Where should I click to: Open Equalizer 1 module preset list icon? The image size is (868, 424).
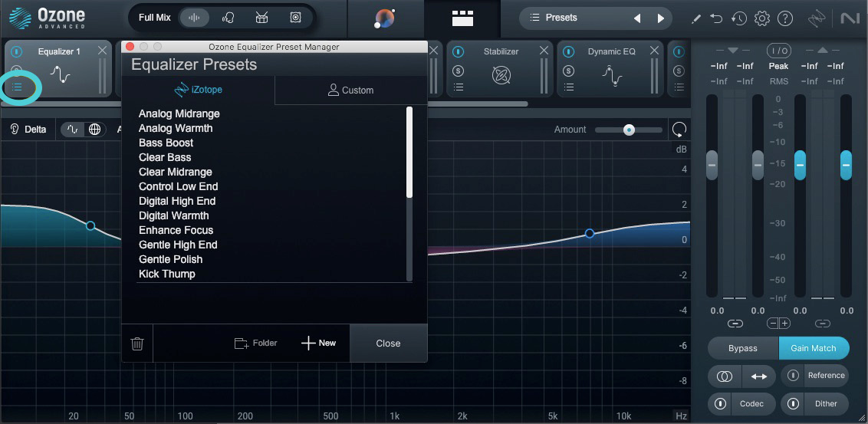17,87
